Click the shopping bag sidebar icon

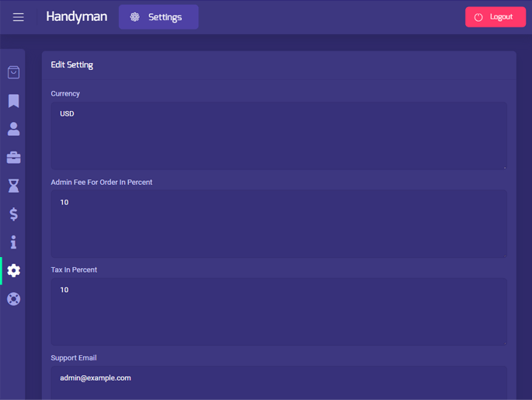pos(13,72)
